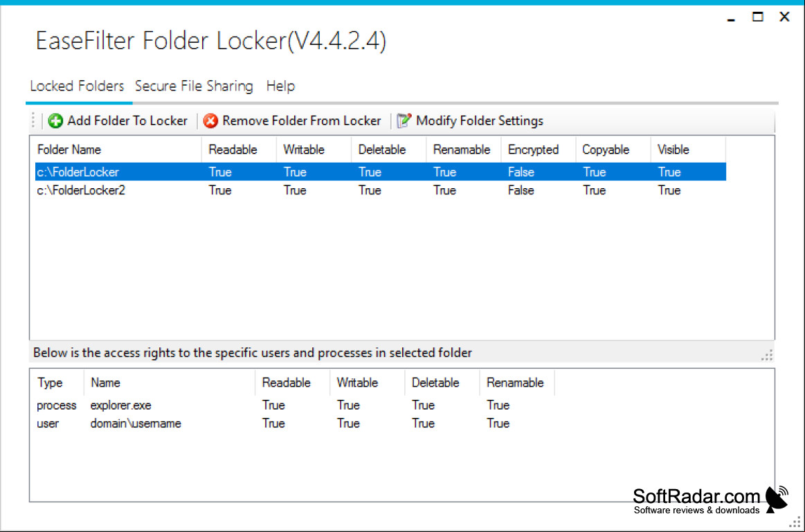Click Copyable True in c:\FolderLocker2 row
The image size is (805, 532).
pos(595,190)
